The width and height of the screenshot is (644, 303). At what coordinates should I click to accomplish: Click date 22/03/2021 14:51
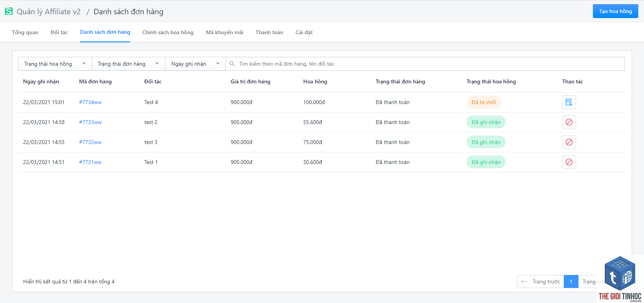tap(44, 162)
